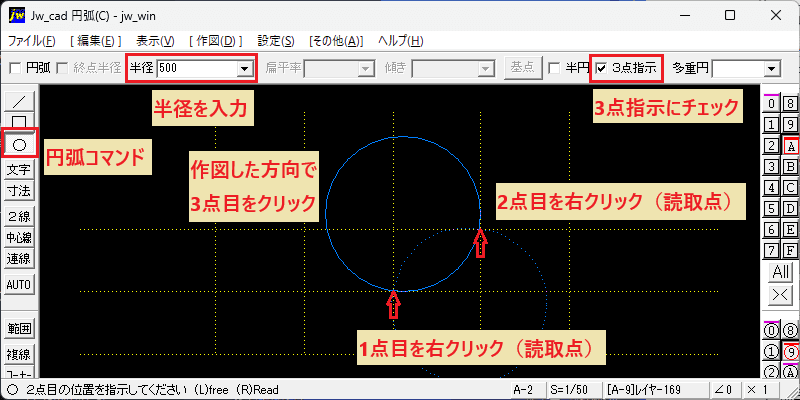
Task: Click the 多重円 input field
Action: pos(738,68)
